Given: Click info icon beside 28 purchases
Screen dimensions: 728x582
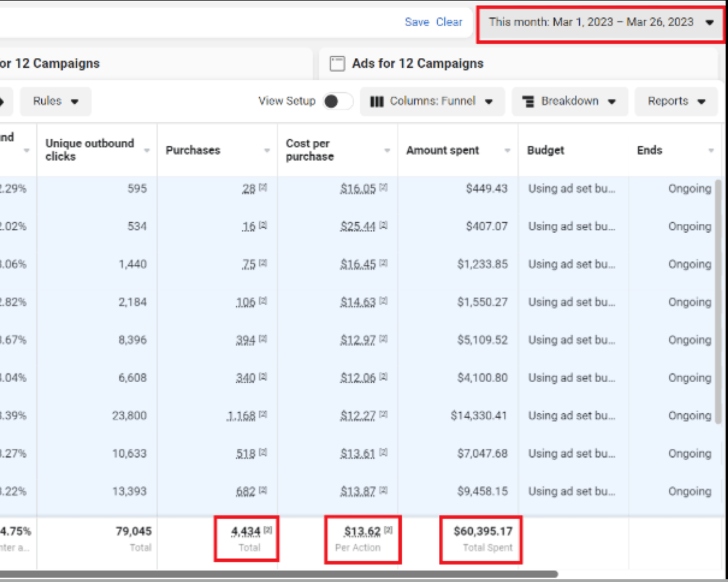Looking at the screenshot, I should (x=263, y=187).
